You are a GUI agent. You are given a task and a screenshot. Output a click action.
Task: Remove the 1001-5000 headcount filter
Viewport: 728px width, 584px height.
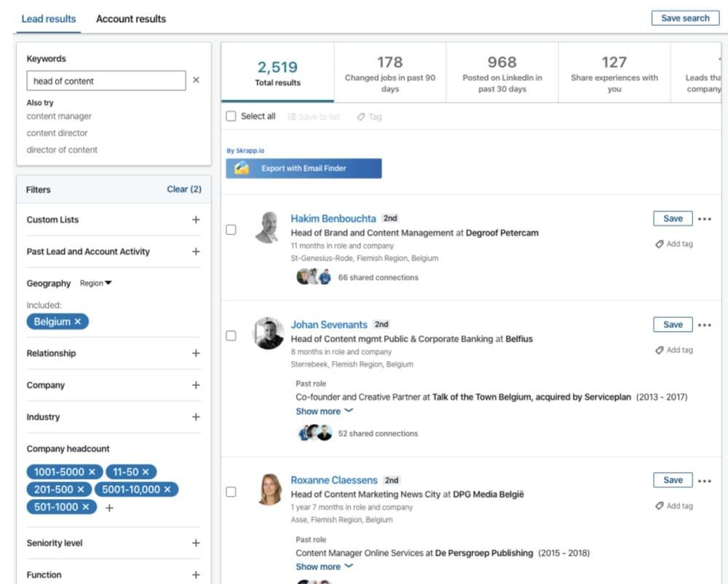pos(92,472)
